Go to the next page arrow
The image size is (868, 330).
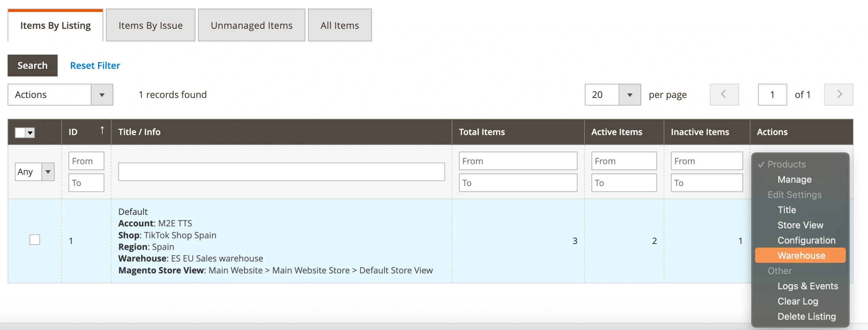tap(839, 95)
